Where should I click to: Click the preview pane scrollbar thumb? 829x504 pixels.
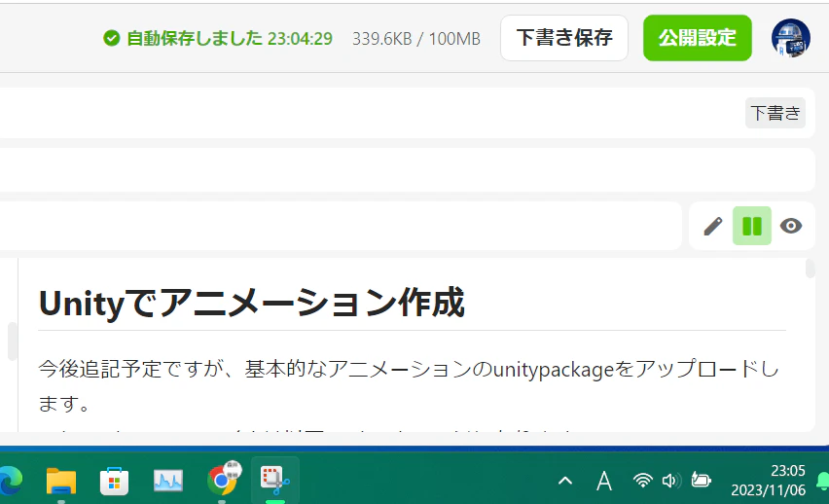point(810,268)
